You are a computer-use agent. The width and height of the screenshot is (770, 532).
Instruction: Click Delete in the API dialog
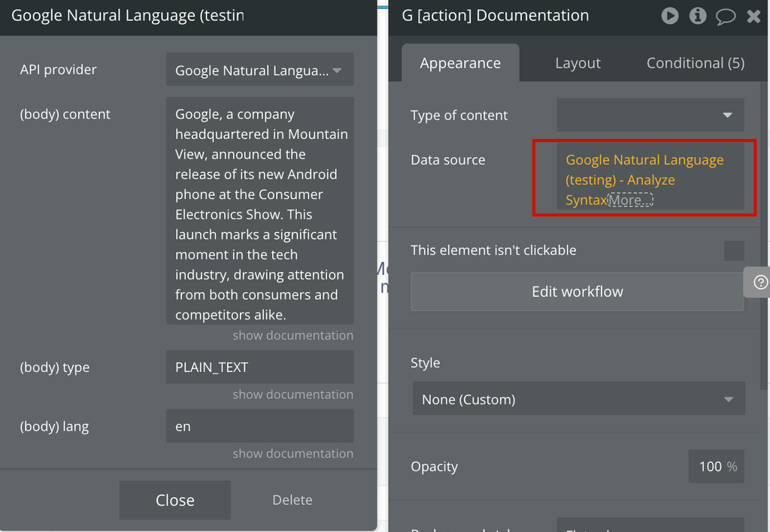pos(293,500)
